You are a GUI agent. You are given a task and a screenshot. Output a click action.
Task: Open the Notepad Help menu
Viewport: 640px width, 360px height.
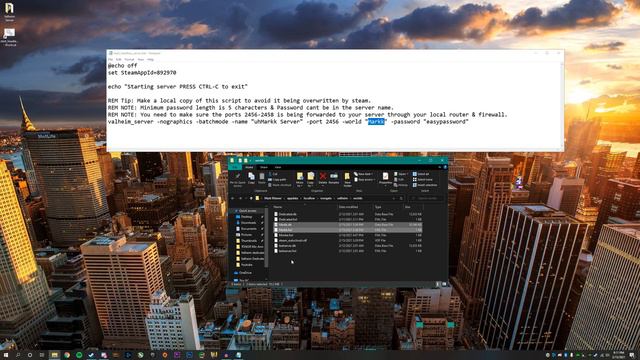(x=150, y=59)
